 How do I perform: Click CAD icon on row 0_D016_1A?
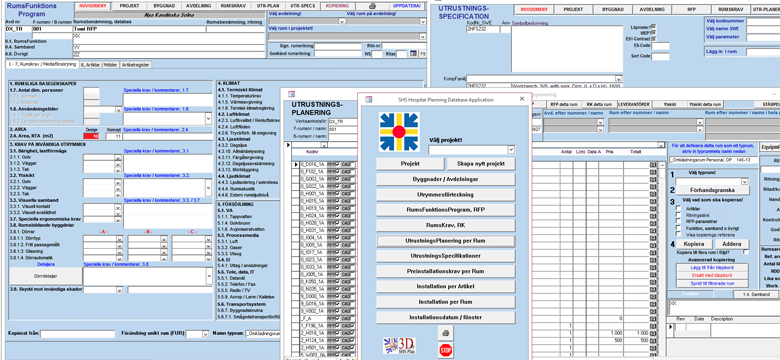(x=347, y=164)
